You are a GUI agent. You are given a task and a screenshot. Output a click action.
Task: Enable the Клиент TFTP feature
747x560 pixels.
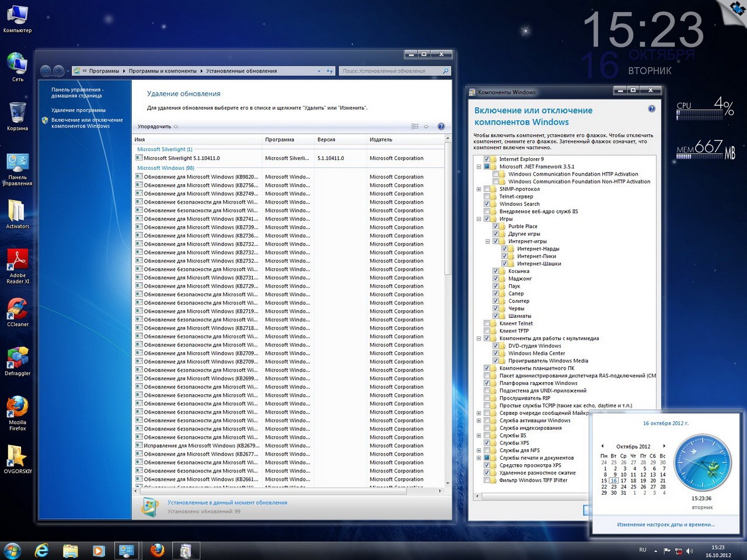coord(487,331)
